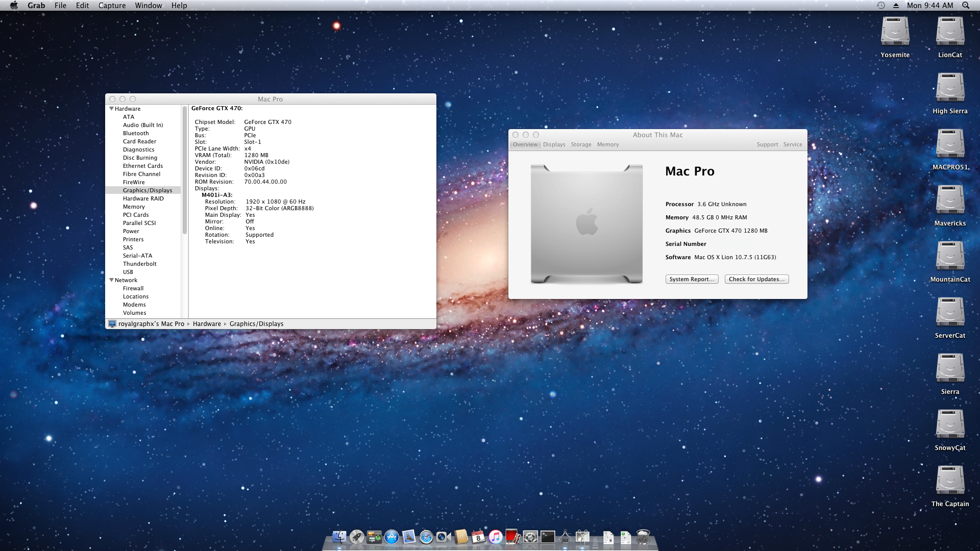Image resolution: width=980 pixels, height=551 pixels.
Task: Launch Launchpad rocket icon in dock
Action: [x=357, y=537]
